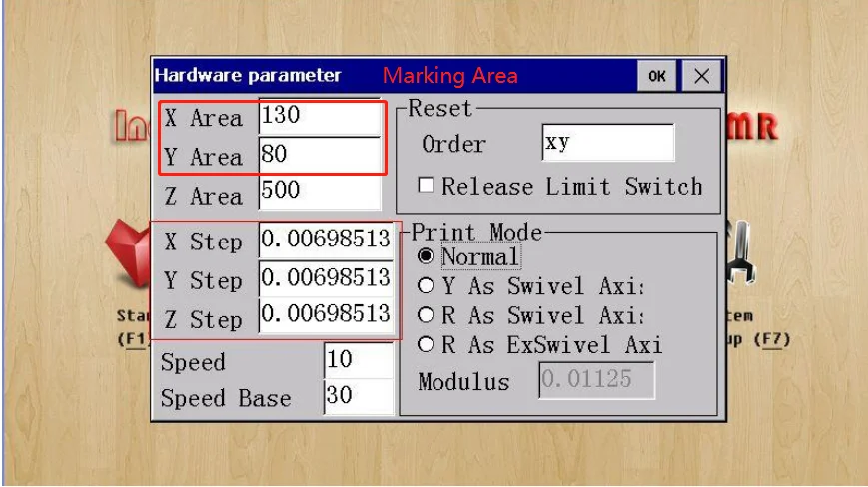Enable the Release Limit Switch checkbox
Viewport: 868px width, 487px height.
(426, 185)
